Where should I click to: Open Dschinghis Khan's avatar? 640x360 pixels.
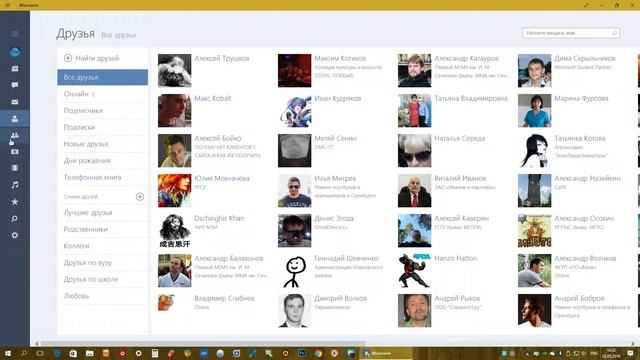pos(174,231)
